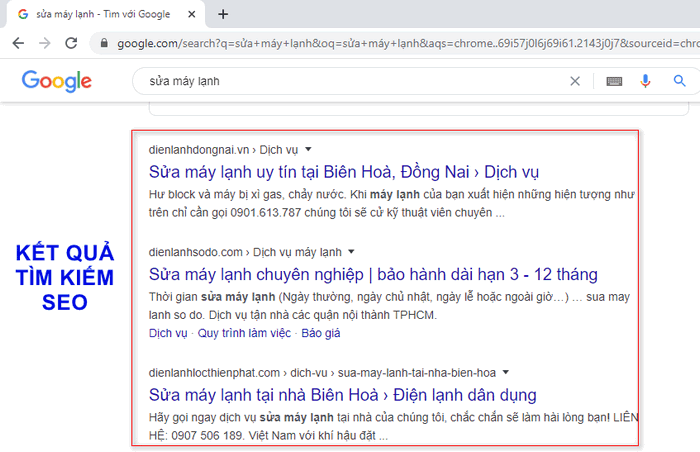This screenshot has height=452, width=700.
Task: Click the snippet mentioning 0901.613.787
Action: [392, 204]
